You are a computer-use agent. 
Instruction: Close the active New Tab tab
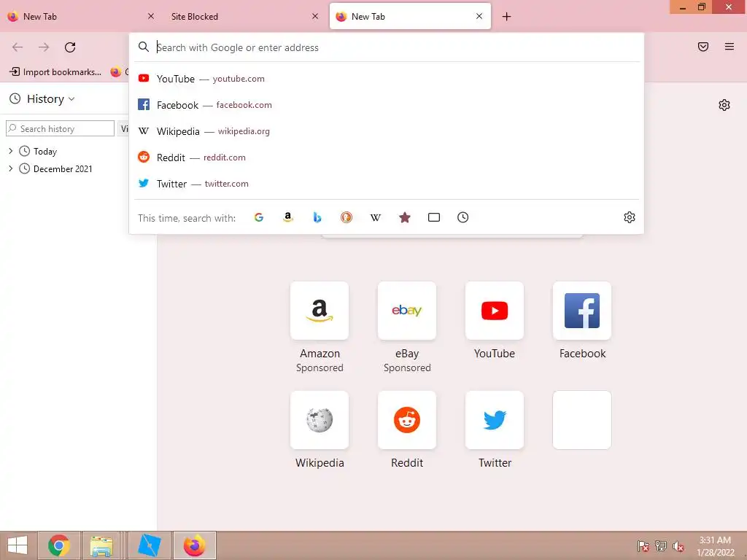(479, 17)
